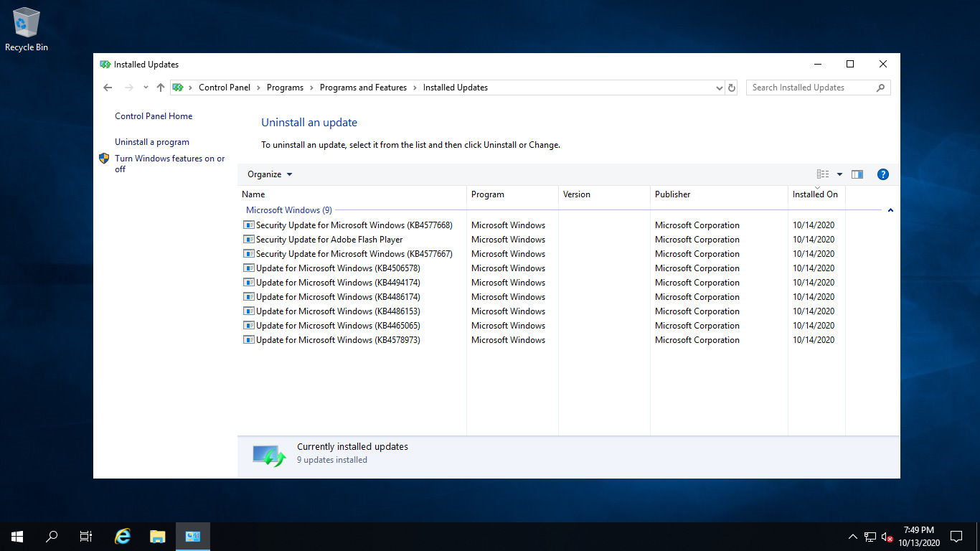Viewport: 980px width, 551px height.
Task: Open the Windows Start menu
Action: tap(17, 537)
